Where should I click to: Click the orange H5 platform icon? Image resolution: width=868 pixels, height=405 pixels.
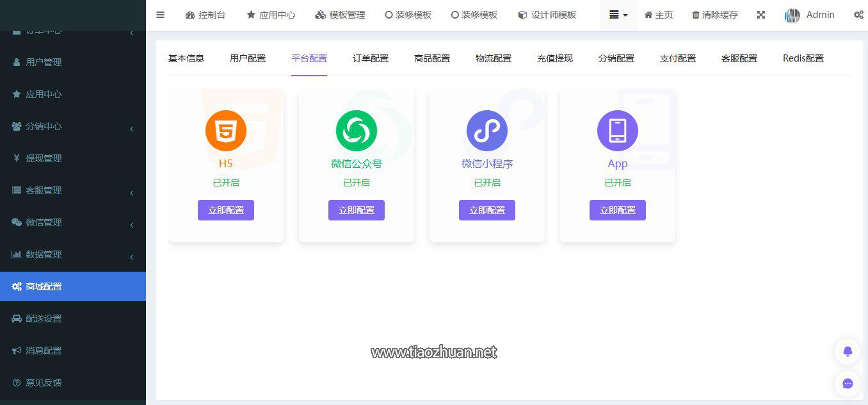(225, 131)
